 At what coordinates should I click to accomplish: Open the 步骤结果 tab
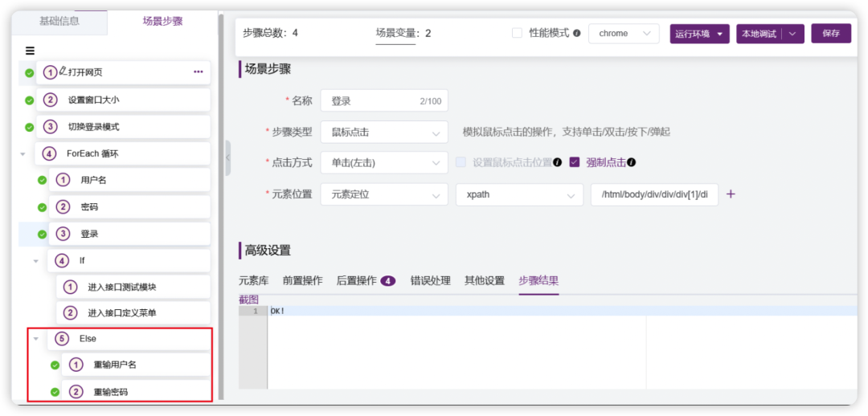(x=538, y=280)
